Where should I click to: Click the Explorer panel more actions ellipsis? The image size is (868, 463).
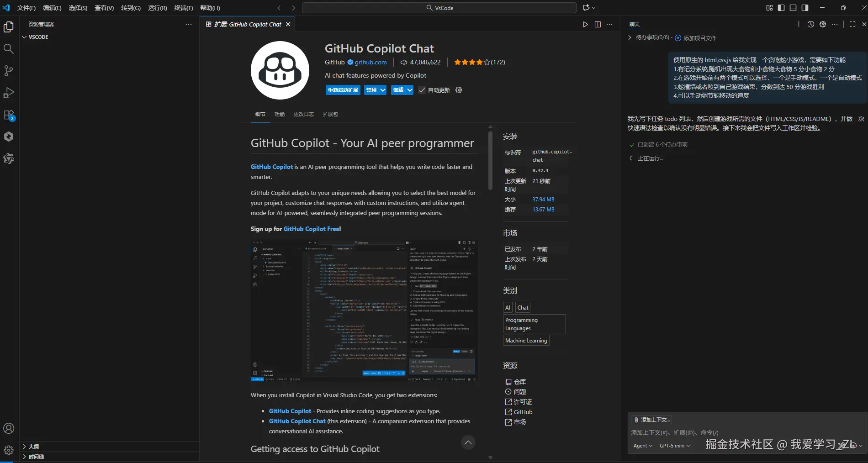tap(189, 24)
